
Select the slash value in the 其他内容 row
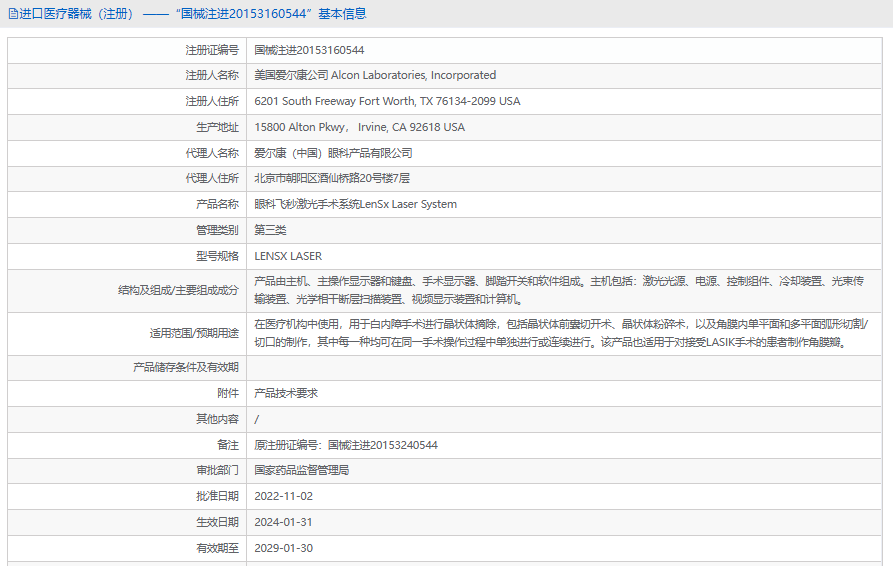256,420
